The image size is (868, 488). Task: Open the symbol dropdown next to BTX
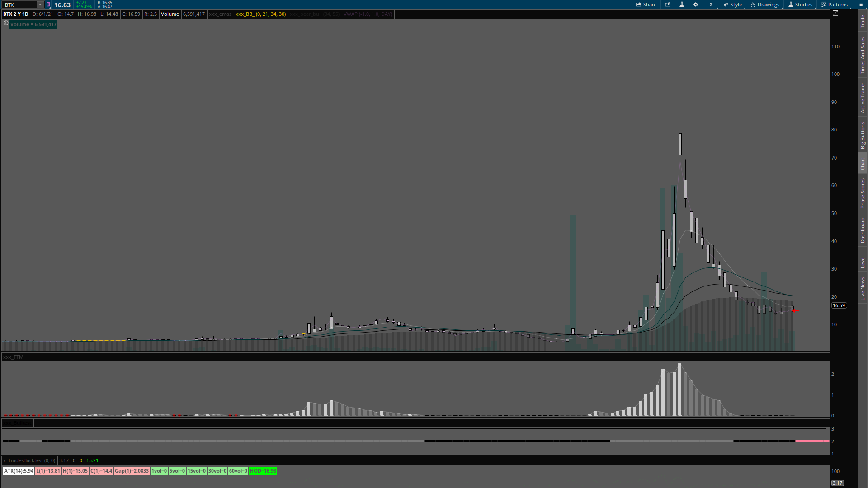point(40,5)
